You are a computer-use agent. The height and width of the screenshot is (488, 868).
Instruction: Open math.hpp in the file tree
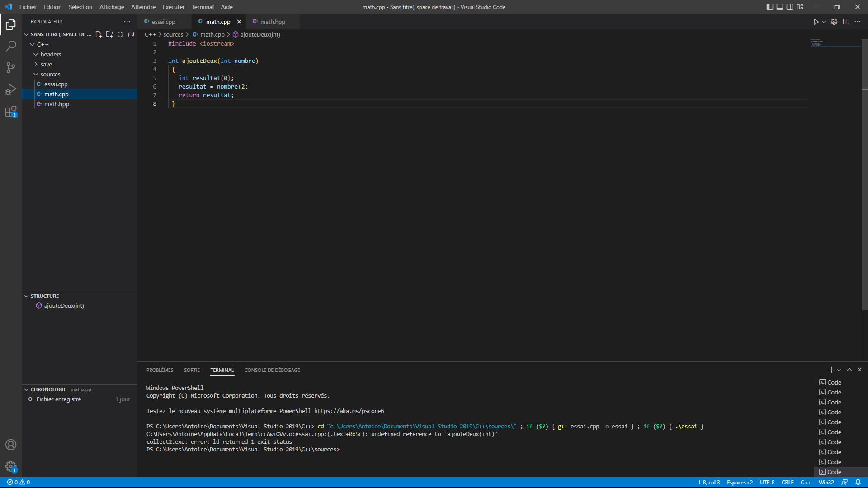point(80,104)
